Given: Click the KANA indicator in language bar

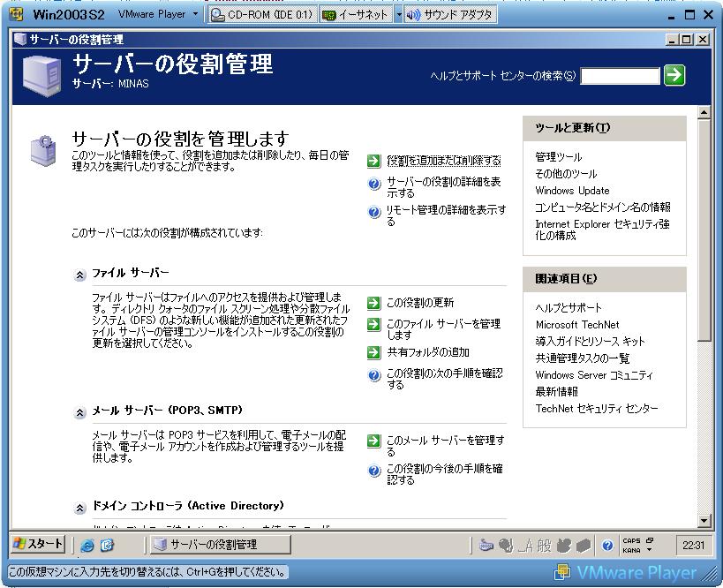Looking at the screenshot, I should [631, 550].
